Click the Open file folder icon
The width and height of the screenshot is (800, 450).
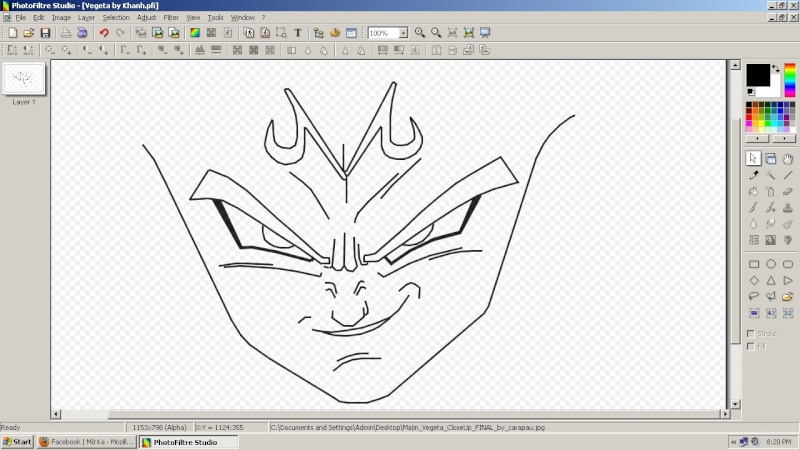[29, 33]
